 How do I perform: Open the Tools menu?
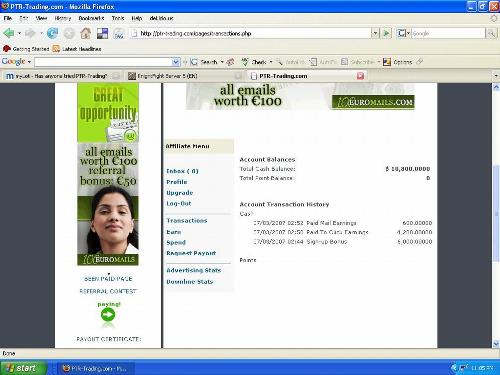pyautogui.click(x=118, y=18)
